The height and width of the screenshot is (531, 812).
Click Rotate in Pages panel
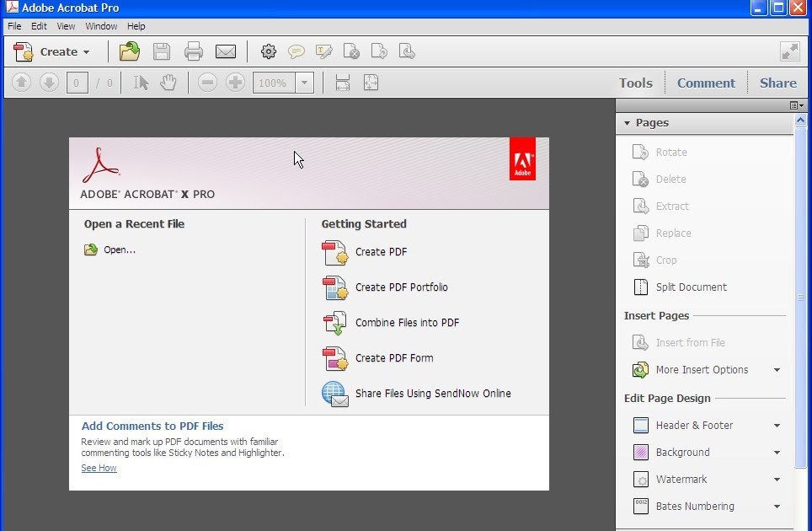(x=660, y=153)
